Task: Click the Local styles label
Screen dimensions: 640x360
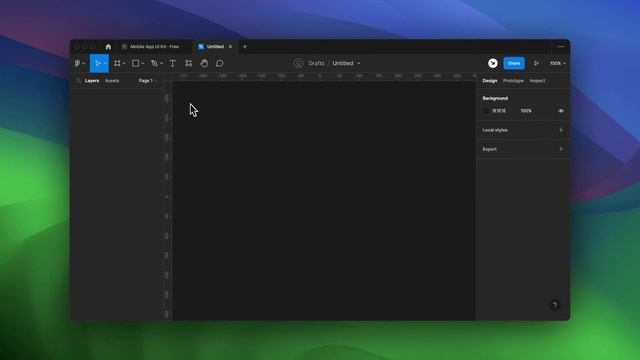Action: coord(495,130)
